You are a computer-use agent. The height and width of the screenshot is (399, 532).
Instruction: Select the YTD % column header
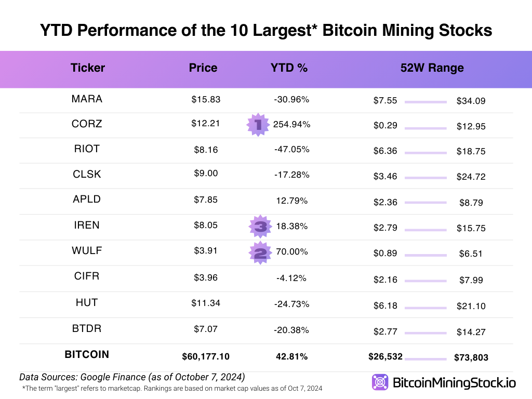coord(289,68)
